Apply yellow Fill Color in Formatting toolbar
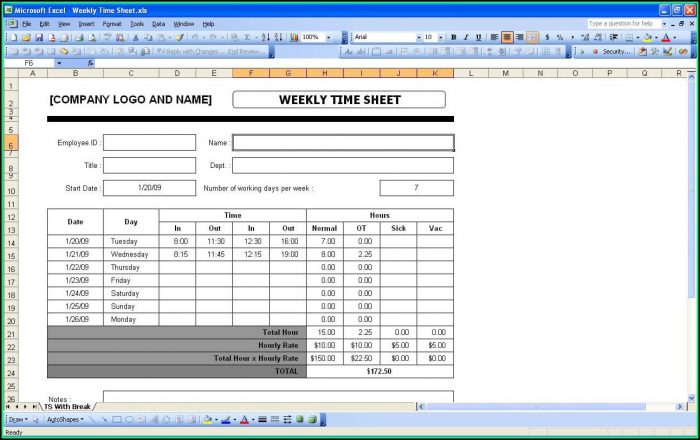The height and width of the screenshot is (440, 700). point(648,37)
